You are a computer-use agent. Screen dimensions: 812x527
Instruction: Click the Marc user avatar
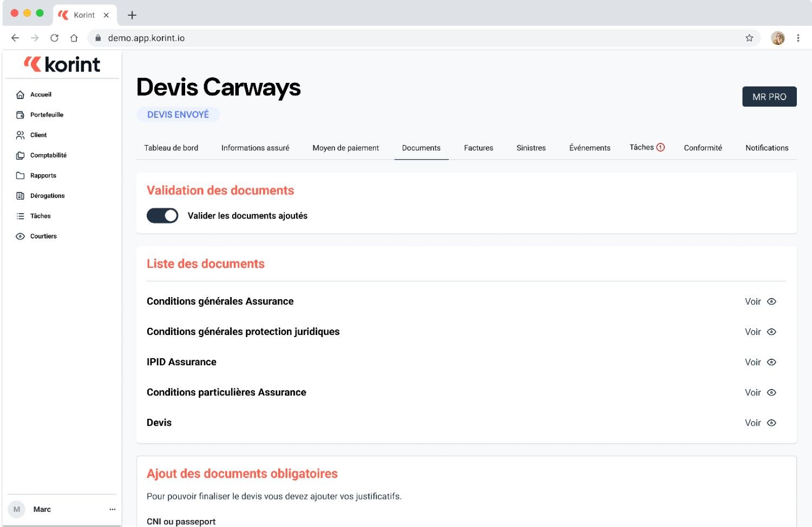(x=17, y=509)
